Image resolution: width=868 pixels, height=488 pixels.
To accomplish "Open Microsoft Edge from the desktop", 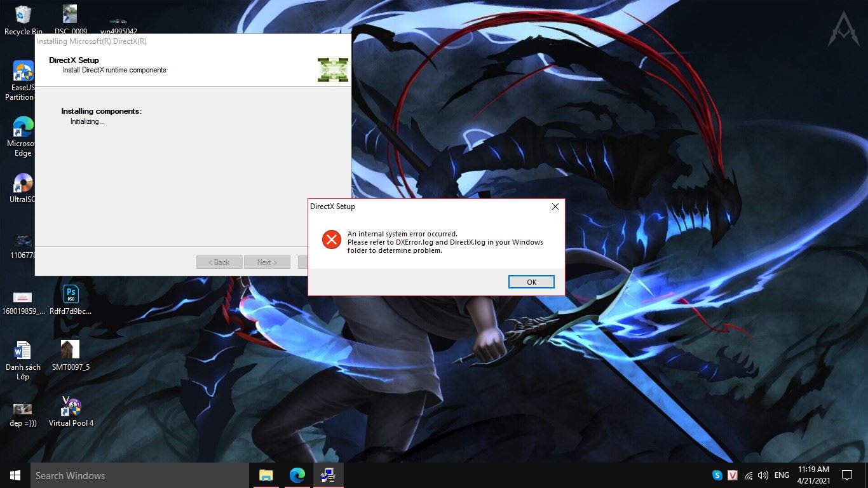I will (x=23, y=125).
